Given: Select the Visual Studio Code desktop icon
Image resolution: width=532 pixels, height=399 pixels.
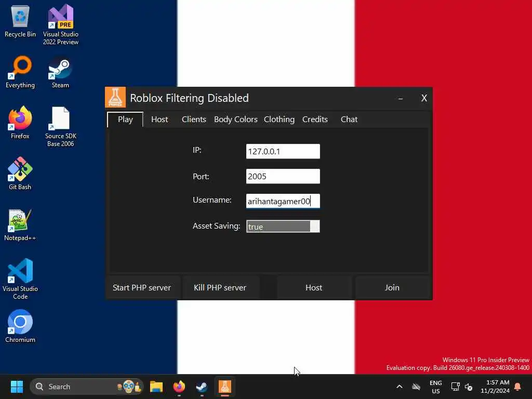Looking at the screenshot, I should [x=20, y=279].
